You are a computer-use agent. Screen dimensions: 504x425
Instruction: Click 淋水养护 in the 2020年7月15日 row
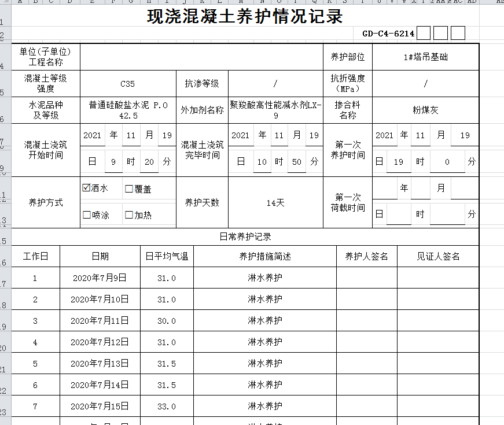[x=265, y=406]
